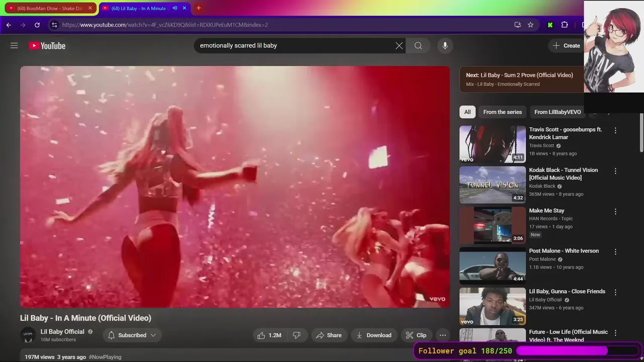Like the video (1.2M)
Image resolution: width=644 pixels, height=362 pixels.
click(269, 335)
